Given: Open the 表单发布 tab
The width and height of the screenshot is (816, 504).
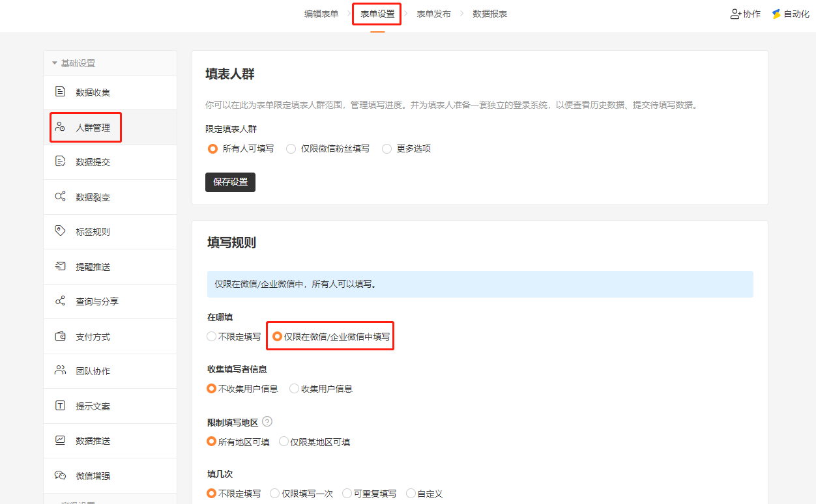Looking at the screenshot, I should tap(433, 14).
